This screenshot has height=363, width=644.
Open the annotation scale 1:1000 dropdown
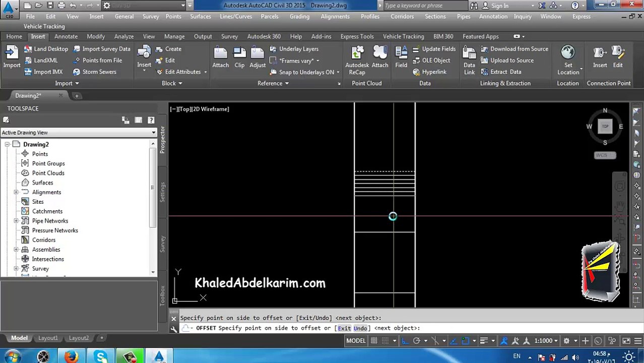546,341
